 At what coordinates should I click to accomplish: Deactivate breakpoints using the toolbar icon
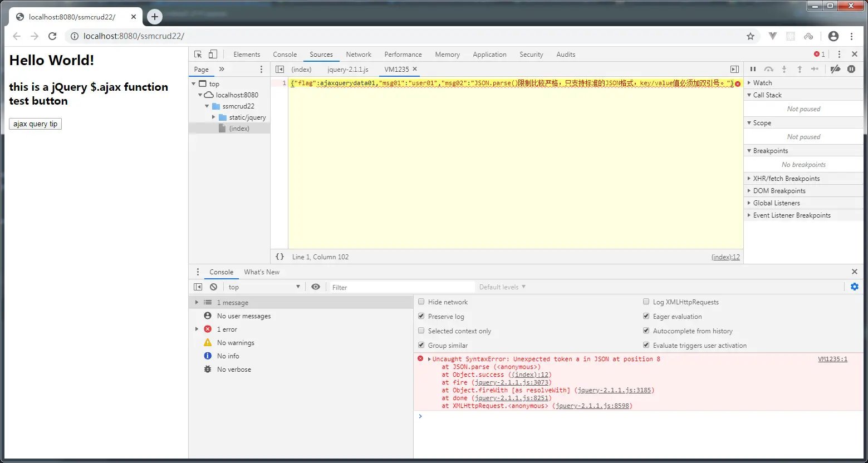pyautogui.click(x=835, y=69)
